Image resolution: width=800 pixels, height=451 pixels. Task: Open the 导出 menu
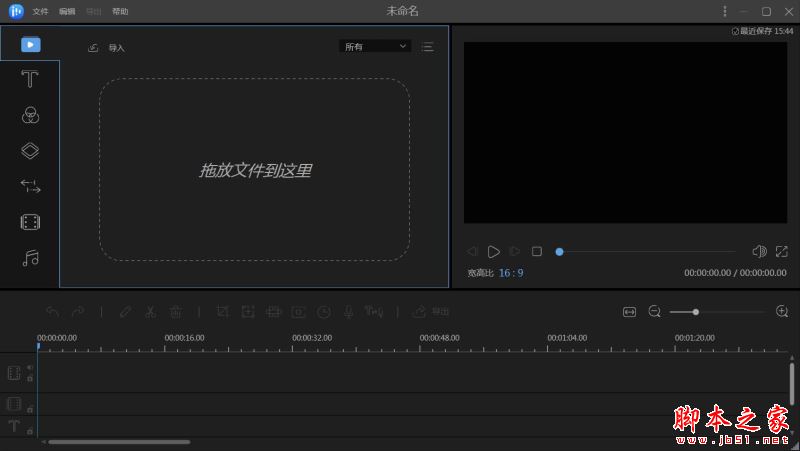pyautogui.click(x=93, y=11)
